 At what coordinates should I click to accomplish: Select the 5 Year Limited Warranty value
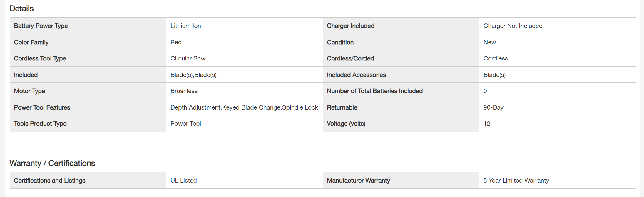[516, 181]
